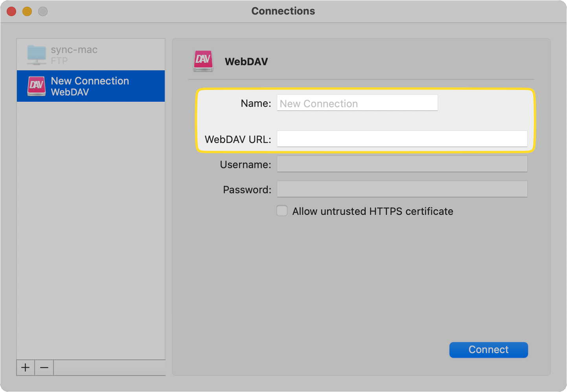Click the minus icon to remove a connection
Image resolution: width=567 pixels, height=392 pixels.
(44, 368)
